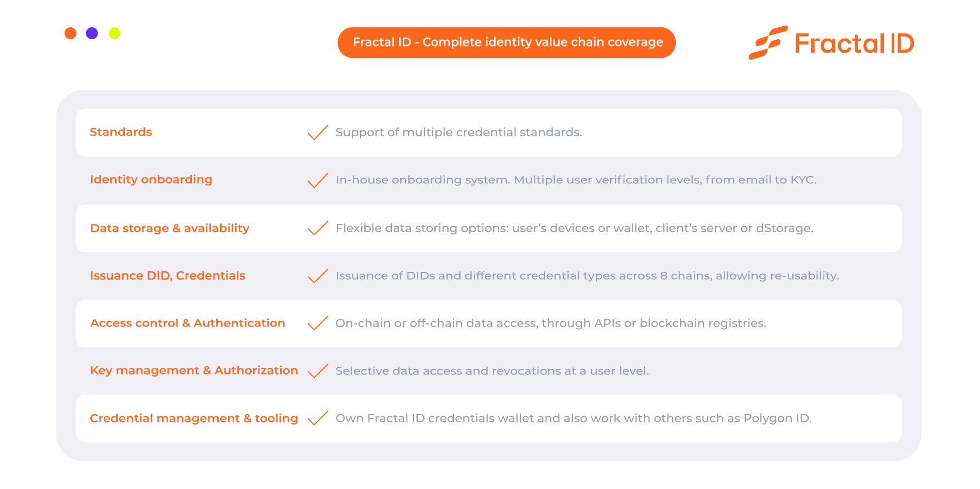This screenshot has width=980, height=489.
Task: Click the checkmark beside Standards
Action: pos(318,133)
